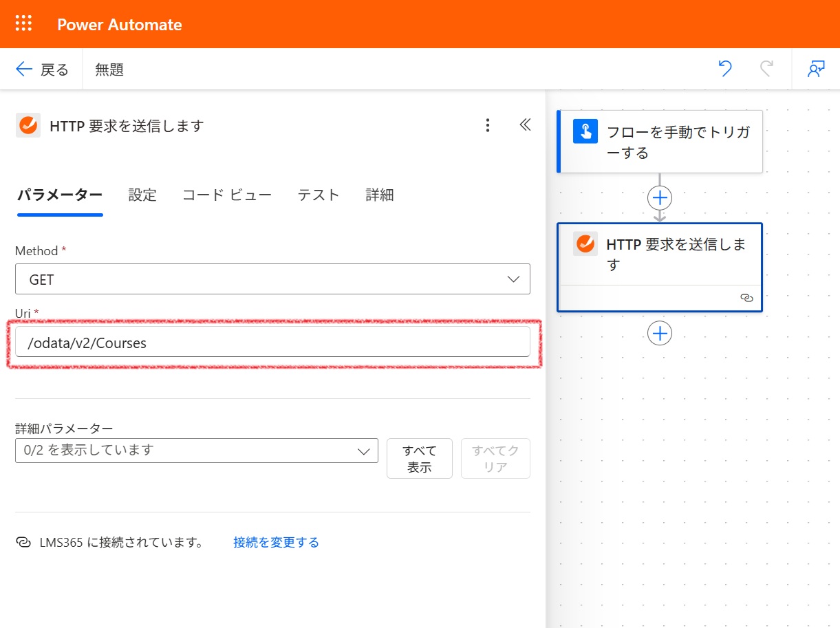Click the 接続を変更する link
This screenshot has width=840, height=628.
click(x=277, y=543)
